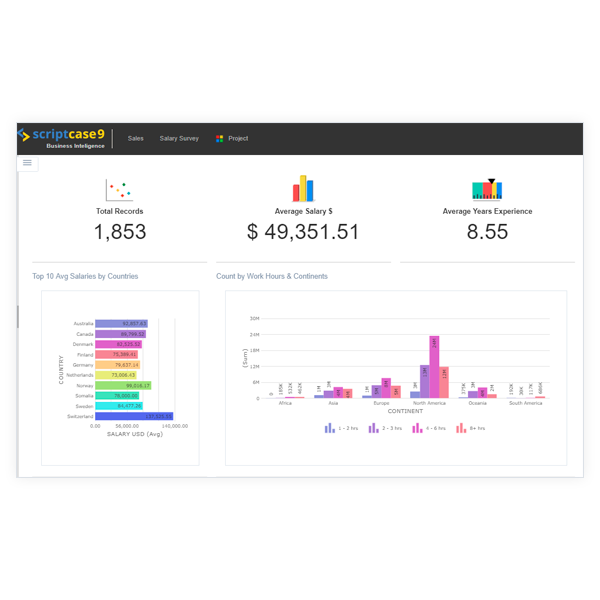
Task: Click the Average Years Experience chart icon
Action: [487, 189]
